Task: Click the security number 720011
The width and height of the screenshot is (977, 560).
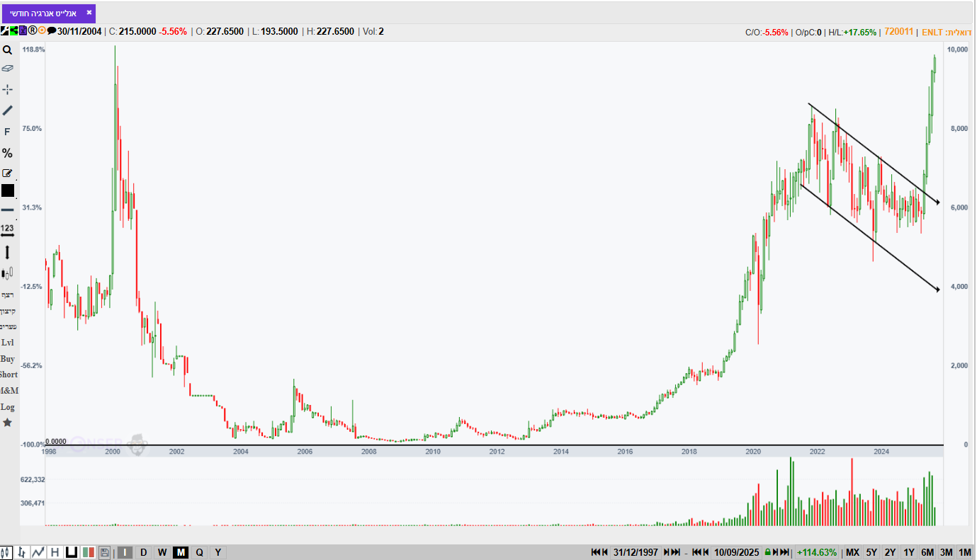Action: click(900, 32)
